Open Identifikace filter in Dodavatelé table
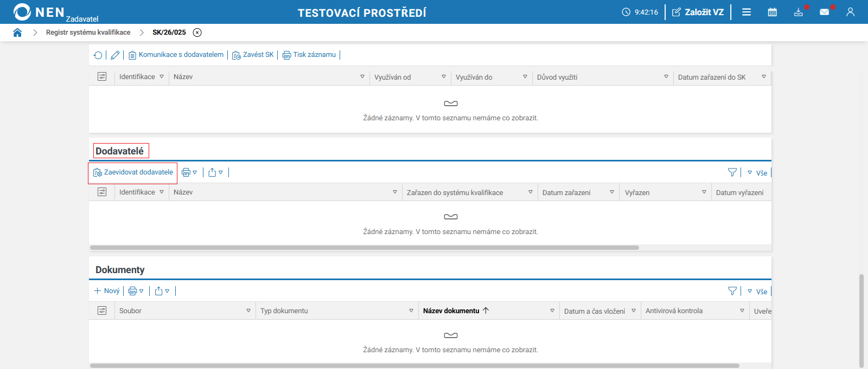This screenshot has height=369, width=868. pyautogui.click(x=162, y=192)
